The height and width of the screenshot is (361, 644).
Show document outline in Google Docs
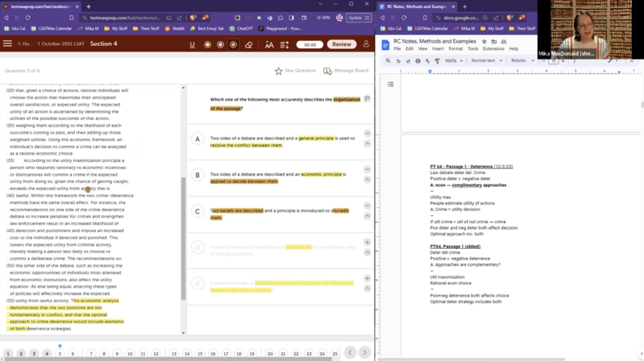(x=390, y=84)
